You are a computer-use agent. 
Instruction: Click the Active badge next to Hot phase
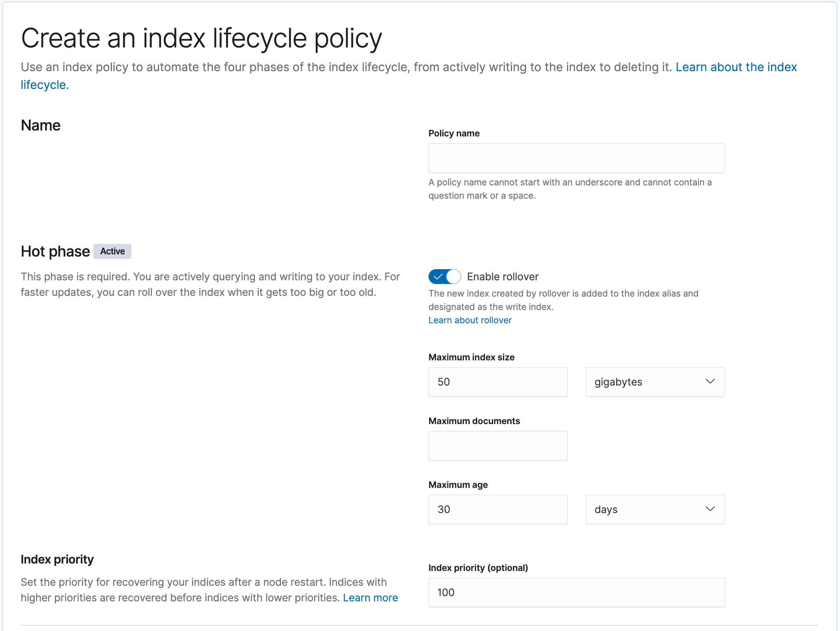pyautogui.click(x=112, y=251)
